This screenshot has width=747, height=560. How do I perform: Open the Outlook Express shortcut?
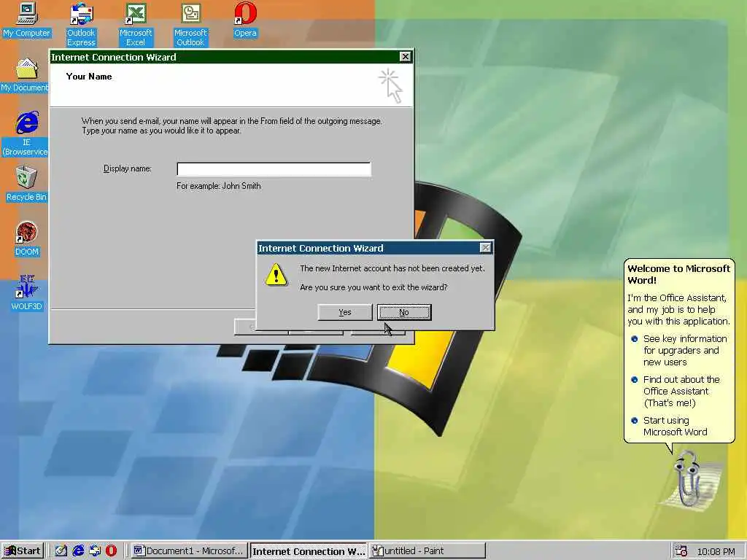coord(81,25)
